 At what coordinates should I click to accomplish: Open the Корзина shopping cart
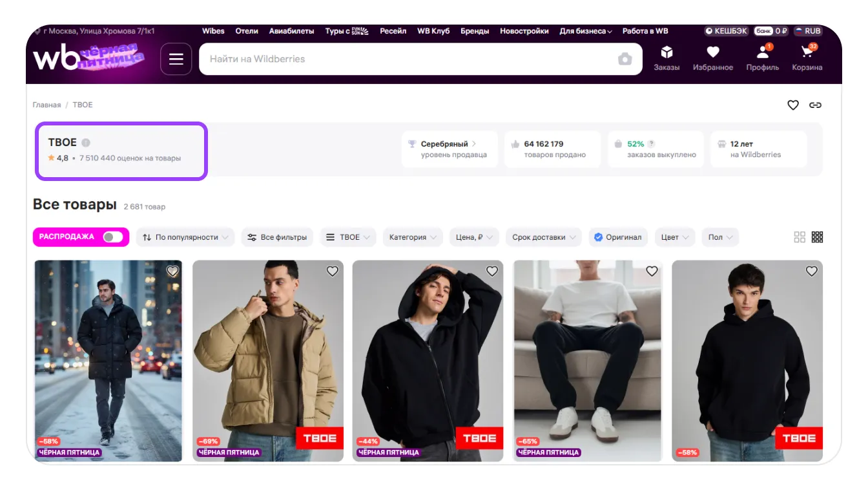pyautogui.click(x=807, y=58)
